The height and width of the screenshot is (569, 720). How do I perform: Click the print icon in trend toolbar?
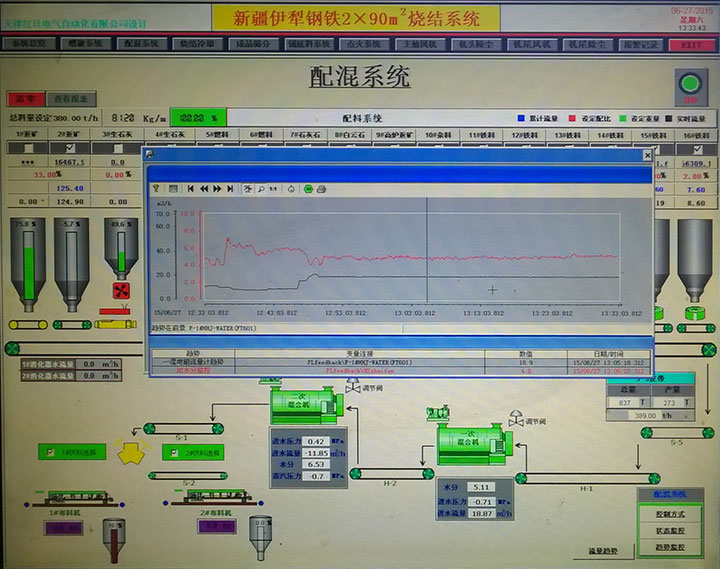click(x=322, y=188)
